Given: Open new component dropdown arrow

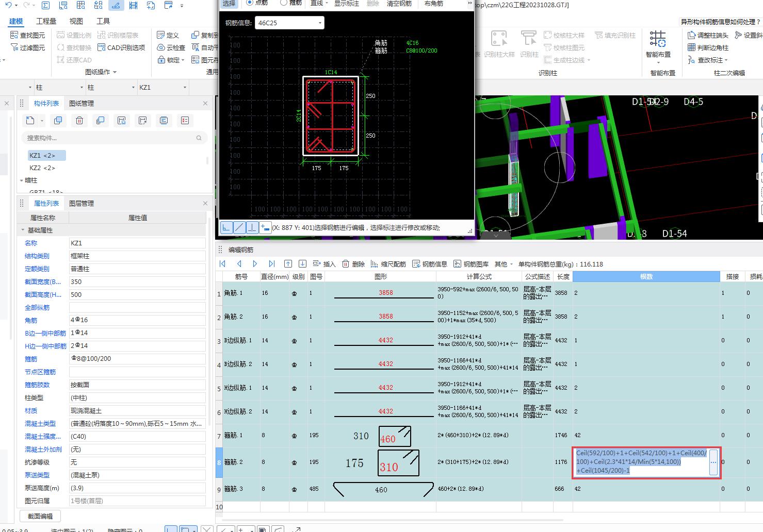Looking at the screenshot, I should (x=42, y=121).
